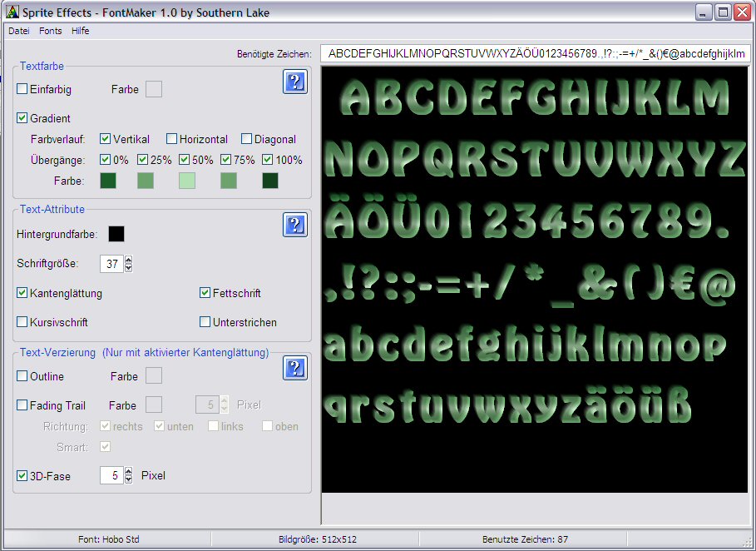Click the 3D-Fase pixel value field
Image resolution: width=756 pixels, height=551 pixels.
point(111,476)
